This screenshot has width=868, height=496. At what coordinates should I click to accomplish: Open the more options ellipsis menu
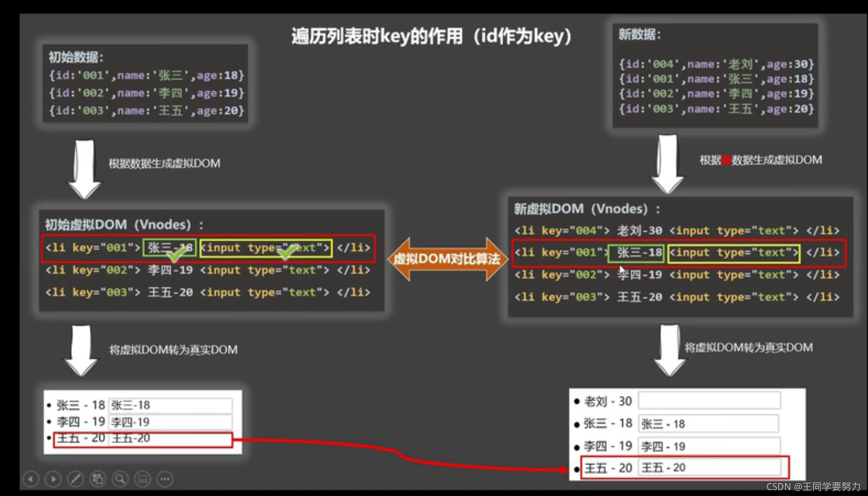tap(164, 479)
